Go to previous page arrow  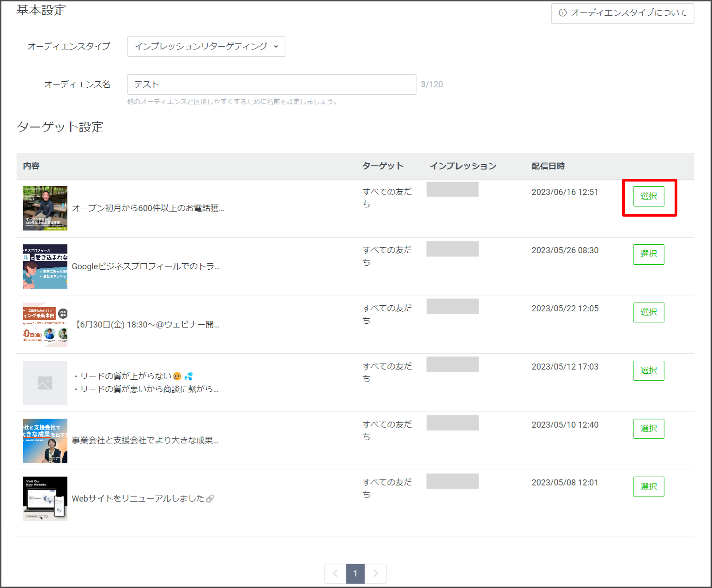coord(335,574)
